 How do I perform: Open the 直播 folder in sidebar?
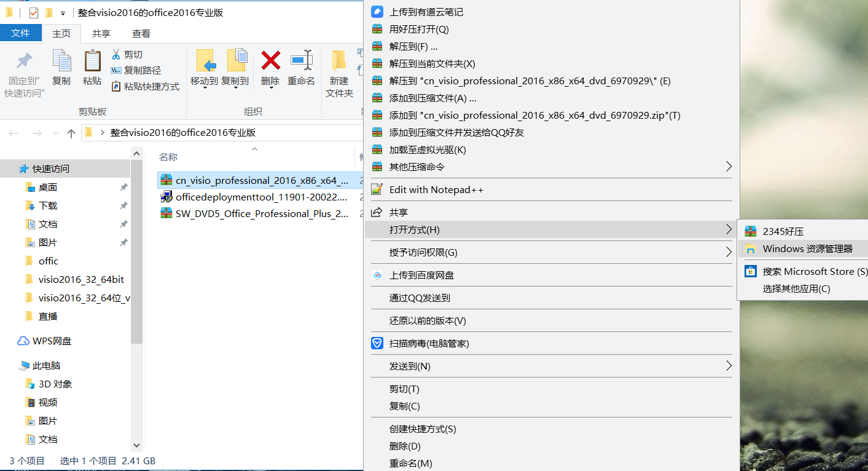[x=48, y=316]
